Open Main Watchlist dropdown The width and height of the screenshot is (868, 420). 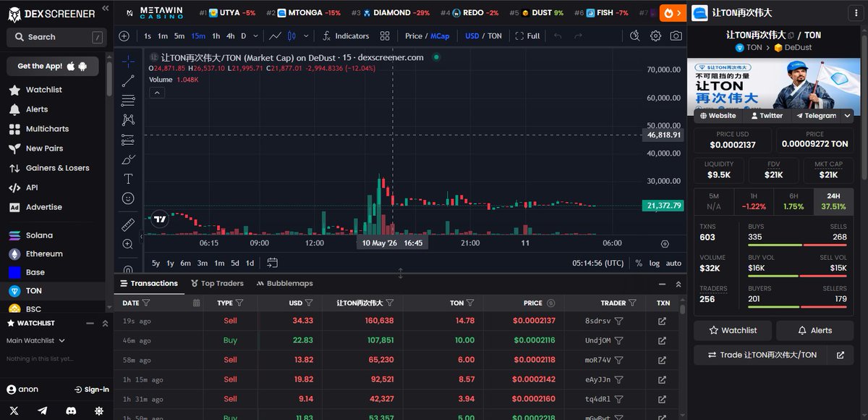tap(35, 340)
